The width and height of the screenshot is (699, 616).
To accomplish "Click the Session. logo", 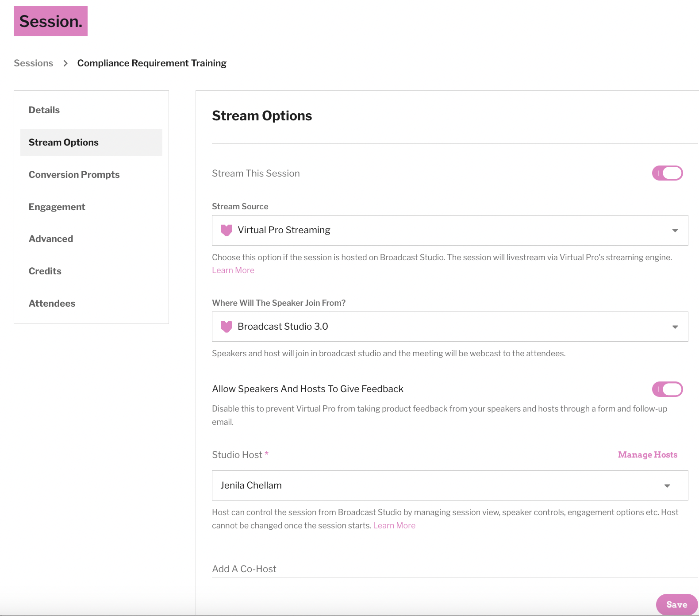I will tap(50, 21).
